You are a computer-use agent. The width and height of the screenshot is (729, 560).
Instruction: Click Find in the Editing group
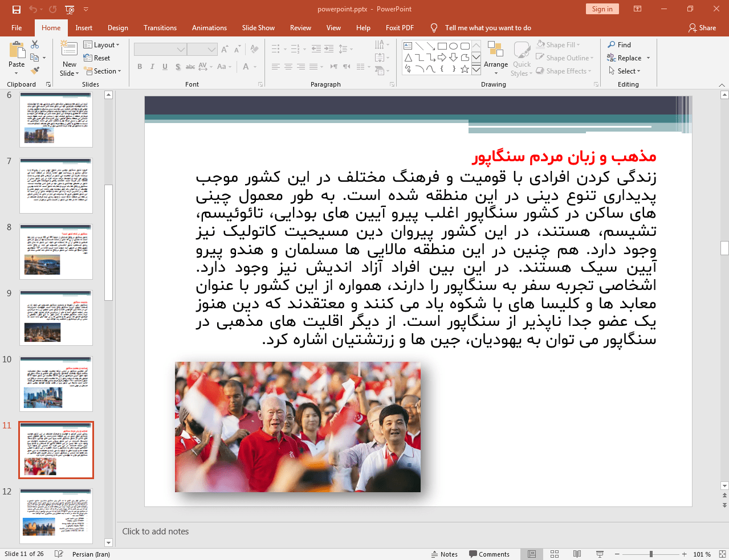[620, 45]
